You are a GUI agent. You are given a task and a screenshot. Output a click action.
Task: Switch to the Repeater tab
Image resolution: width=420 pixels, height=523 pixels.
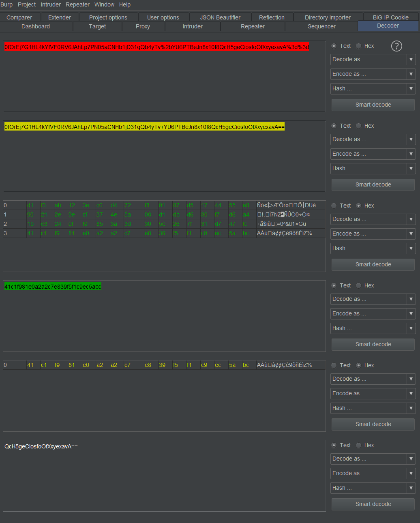coord(253,26)
